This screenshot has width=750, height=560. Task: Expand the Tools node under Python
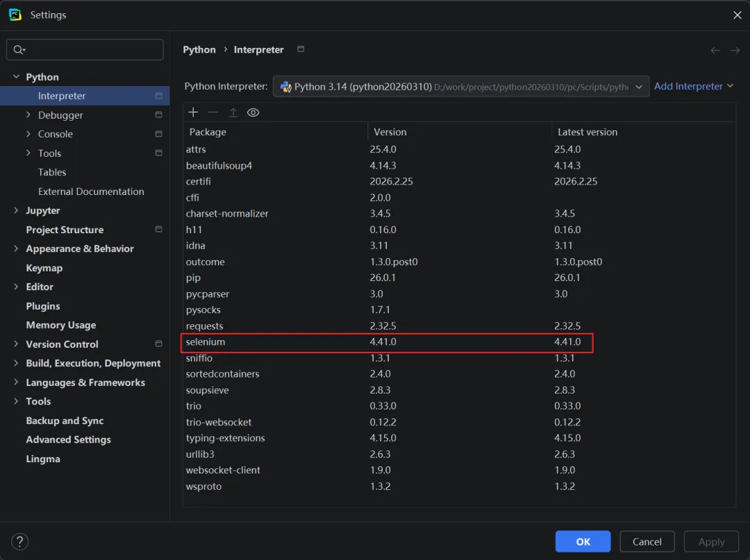[x=28, y=153]
